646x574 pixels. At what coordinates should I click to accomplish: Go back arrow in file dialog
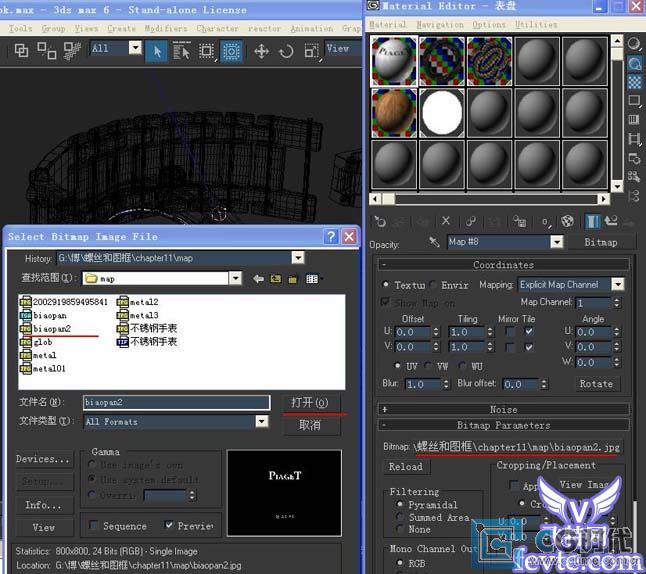[x=258, y=279]
